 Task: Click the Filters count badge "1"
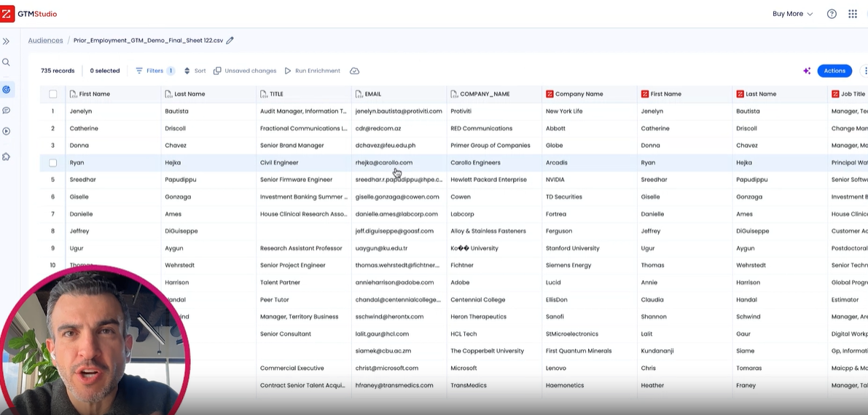(171, 71)
